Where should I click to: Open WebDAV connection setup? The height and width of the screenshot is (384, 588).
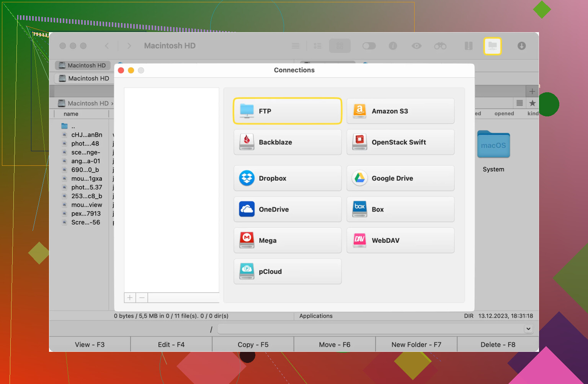pos(400,240)
